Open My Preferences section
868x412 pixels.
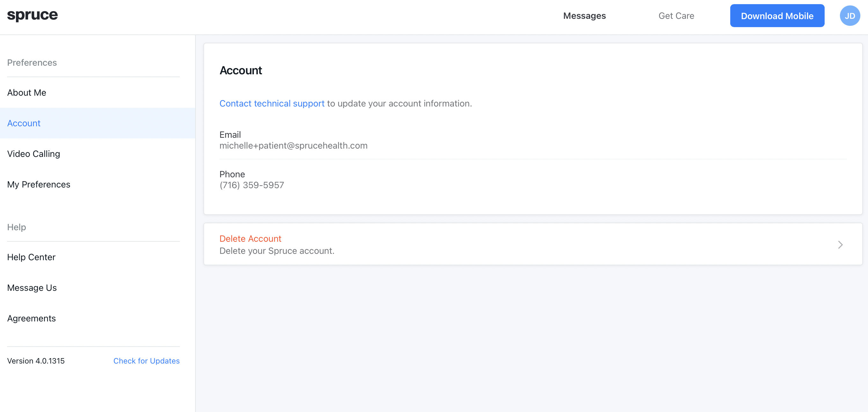[x=38, y=184]
